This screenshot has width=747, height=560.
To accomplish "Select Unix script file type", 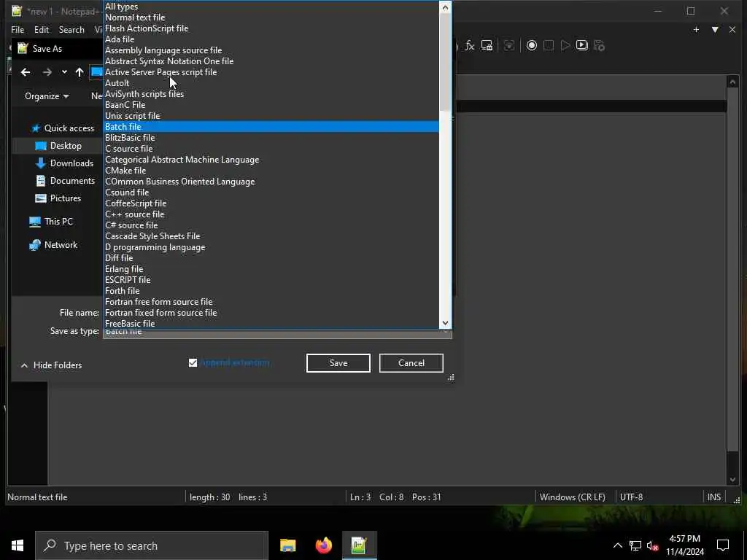I will click(x=271, y=116).
